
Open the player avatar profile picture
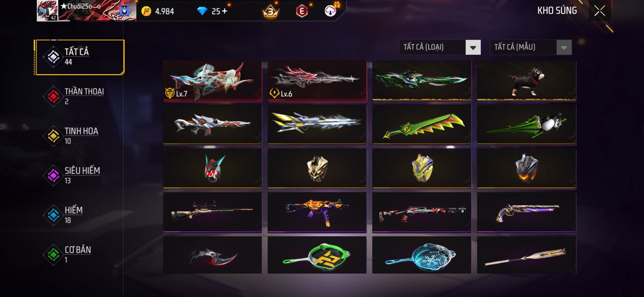47,11
